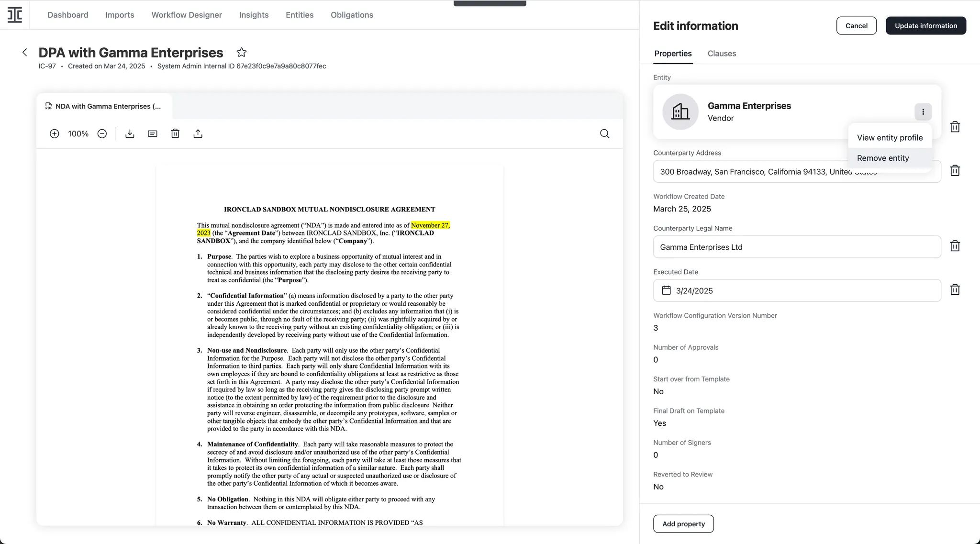
Task: Share the NDA document
Action: (x=198, y=133)
